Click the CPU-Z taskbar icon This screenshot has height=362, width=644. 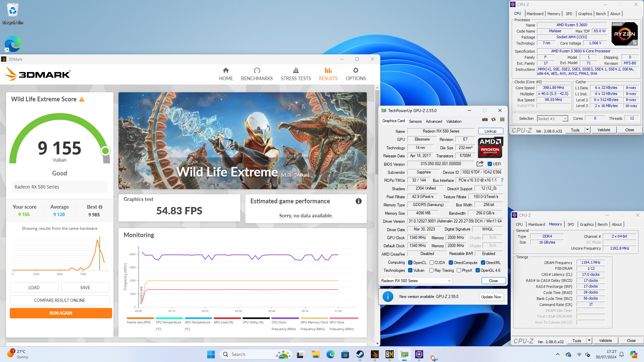[x=419, y=354]
